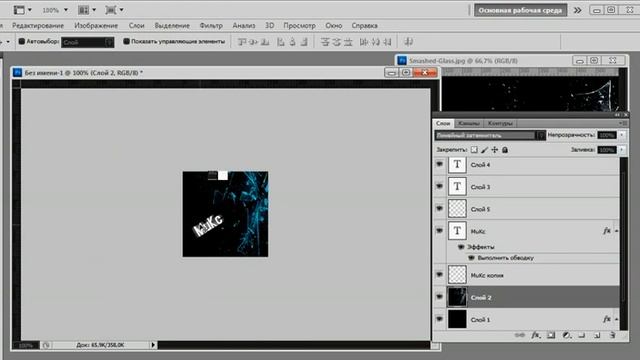
Task: Click the distribute vertical centers icon
Action: tap(336, 42)
